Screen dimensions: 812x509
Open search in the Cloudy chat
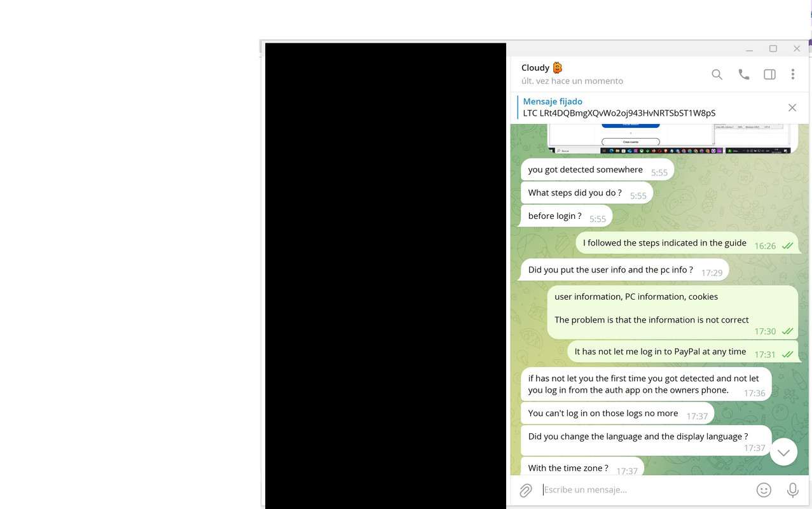click(x=717, y=74)
